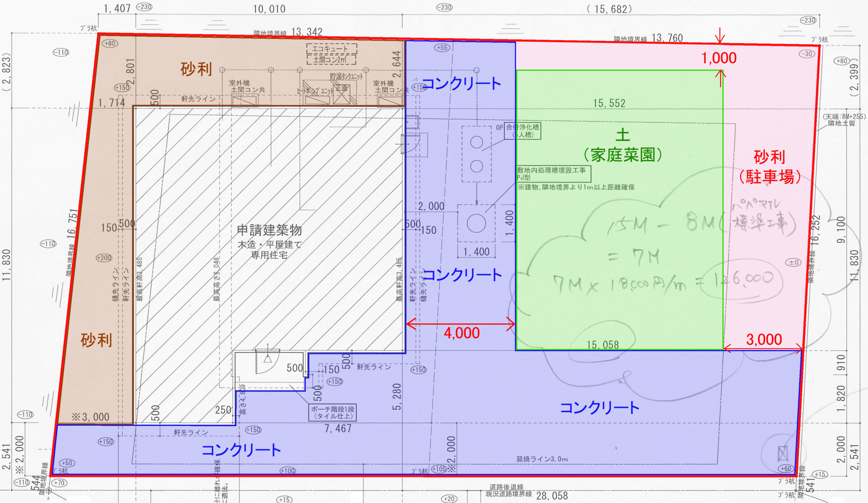Click the 専用住宅 text in the building
The height and width of the screenshot is (503, 868).
(269, 255)
